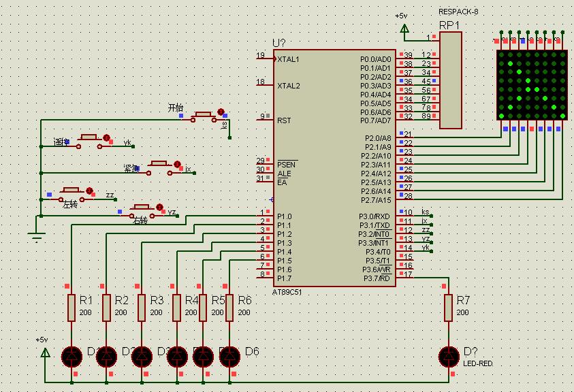Toggle the red latch dot on 开始 button
Screen dimensions: 574x392
221,112
